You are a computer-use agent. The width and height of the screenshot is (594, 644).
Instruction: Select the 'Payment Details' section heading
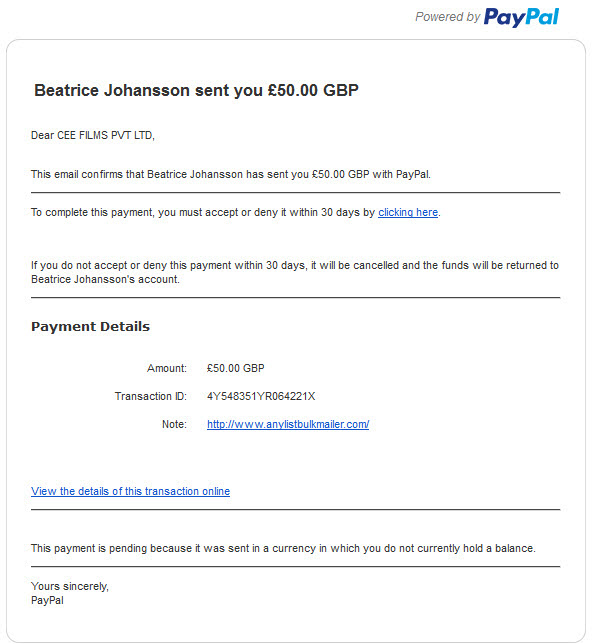click(x=90, y=327)
